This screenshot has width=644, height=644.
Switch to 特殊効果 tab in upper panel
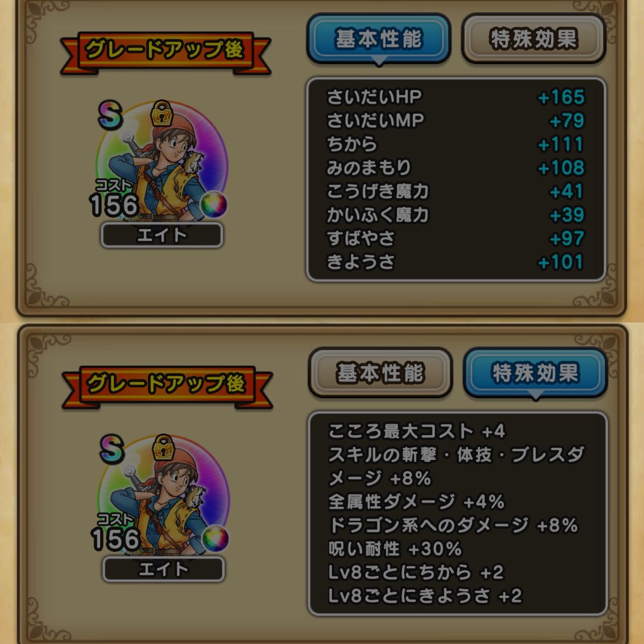pos(533,39)
